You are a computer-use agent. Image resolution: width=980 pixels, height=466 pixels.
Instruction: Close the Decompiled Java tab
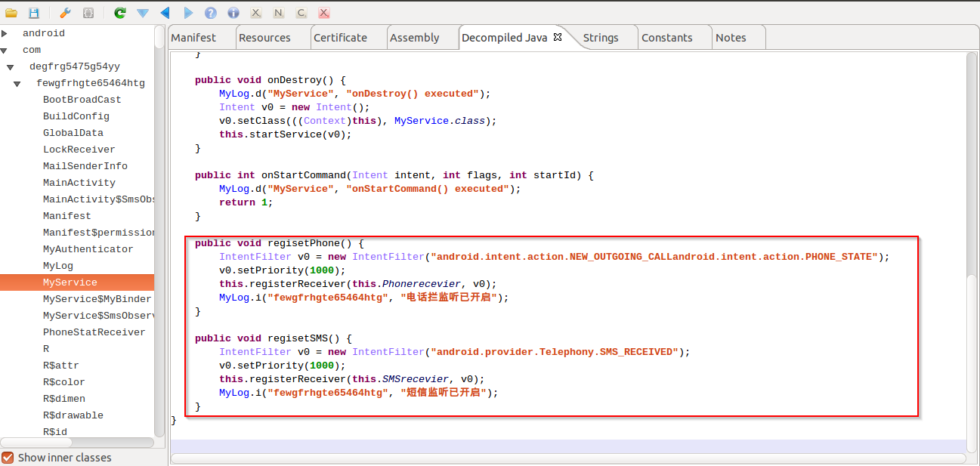558,37
